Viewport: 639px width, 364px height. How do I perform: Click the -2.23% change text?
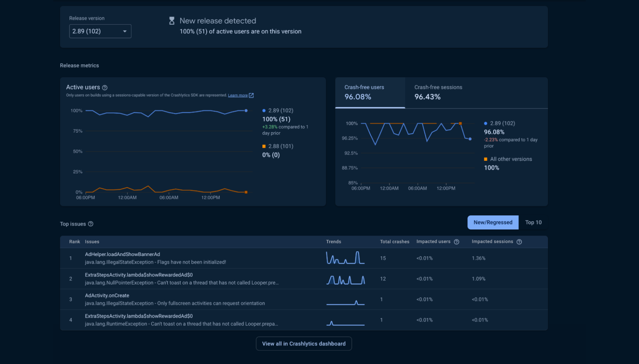point(491,140)
